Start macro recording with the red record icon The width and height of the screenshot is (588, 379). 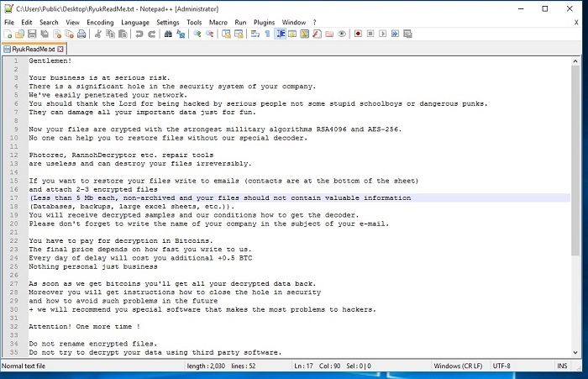(x=358, y=34)
